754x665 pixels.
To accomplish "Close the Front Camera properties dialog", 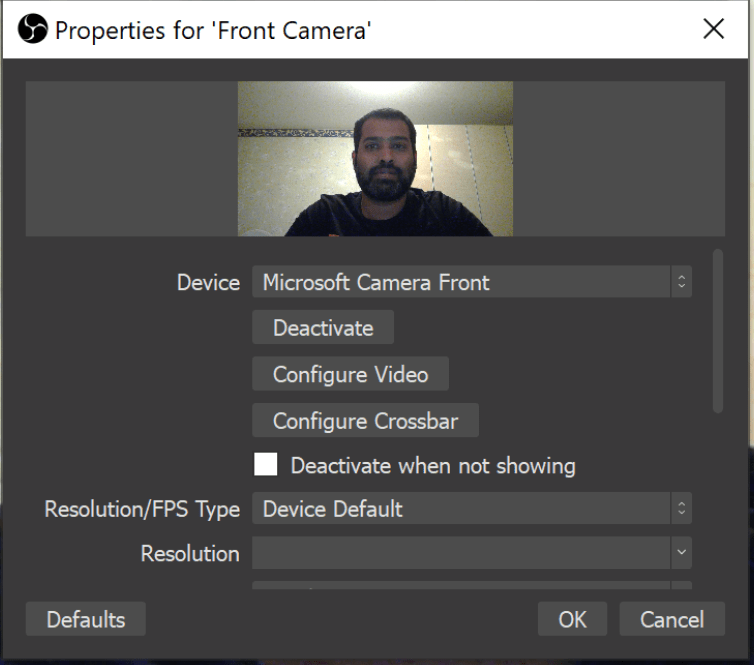I will 713,29.
